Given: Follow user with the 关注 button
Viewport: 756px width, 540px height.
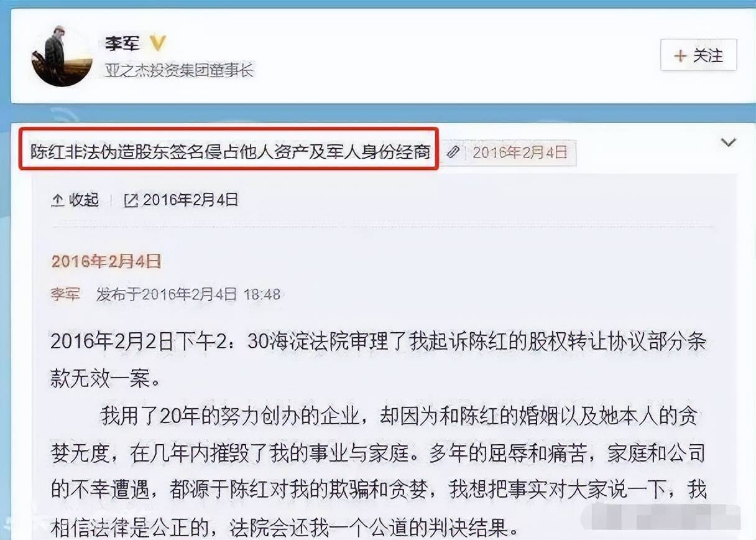Looking at the screenshot, I should point(699,55).
